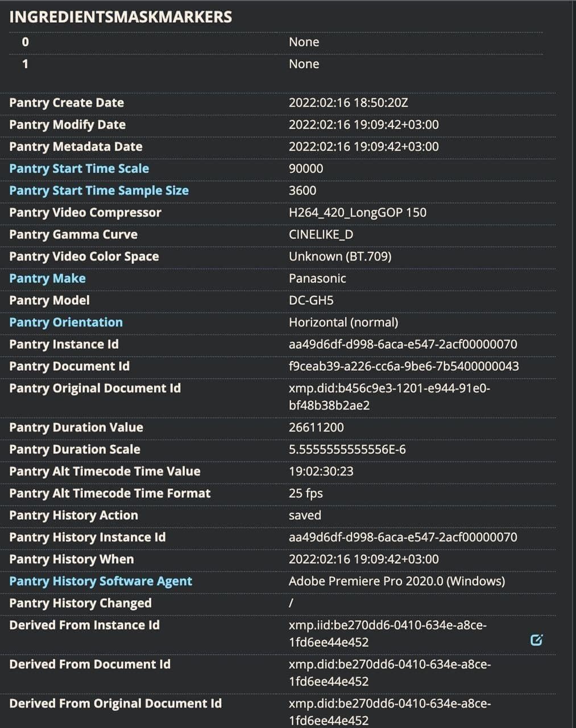Select the Pantry Document Id value
Image resolution: width=576 pixels, height=728 pixels.
pos(404,366)
